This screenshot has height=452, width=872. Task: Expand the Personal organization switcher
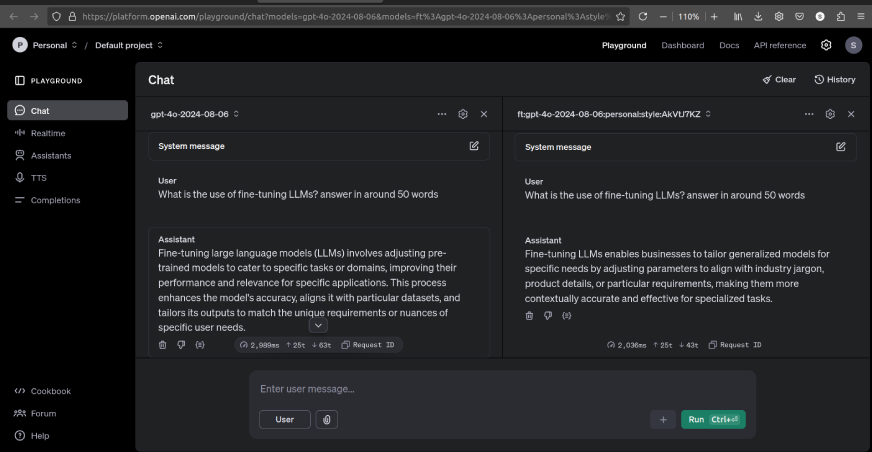click(x=54, y=45)
